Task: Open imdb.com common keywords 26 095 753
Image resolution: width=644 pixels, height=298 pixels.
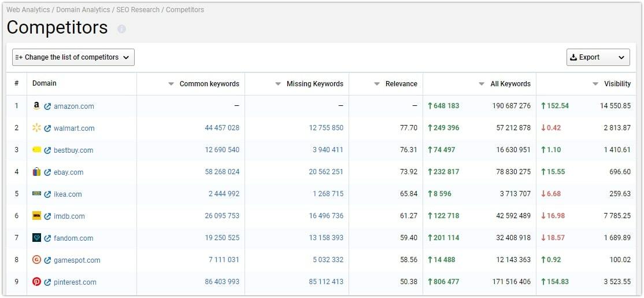Action: (222, 216)
